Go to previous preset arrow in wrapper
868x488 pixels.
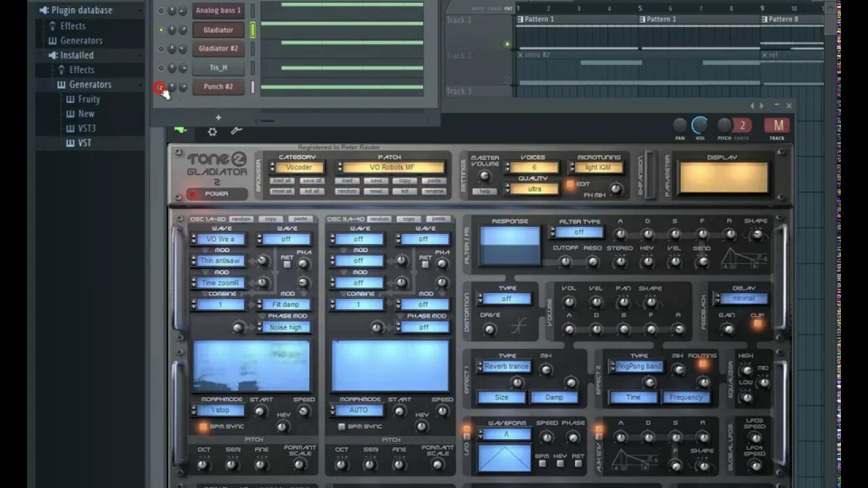752,106
